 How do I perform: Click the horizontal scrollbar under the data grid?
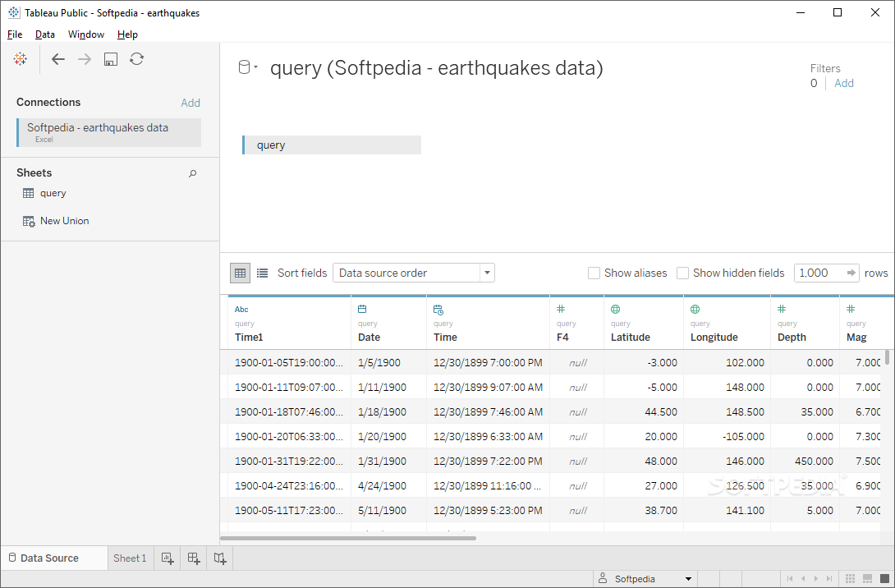(x=348, y=538)
